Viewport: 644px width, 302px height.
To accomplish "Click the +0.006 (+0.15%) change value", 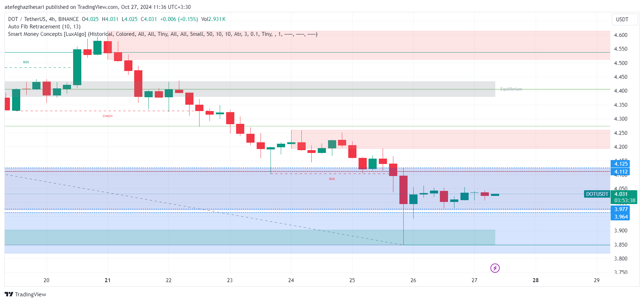I will [179, 19].
